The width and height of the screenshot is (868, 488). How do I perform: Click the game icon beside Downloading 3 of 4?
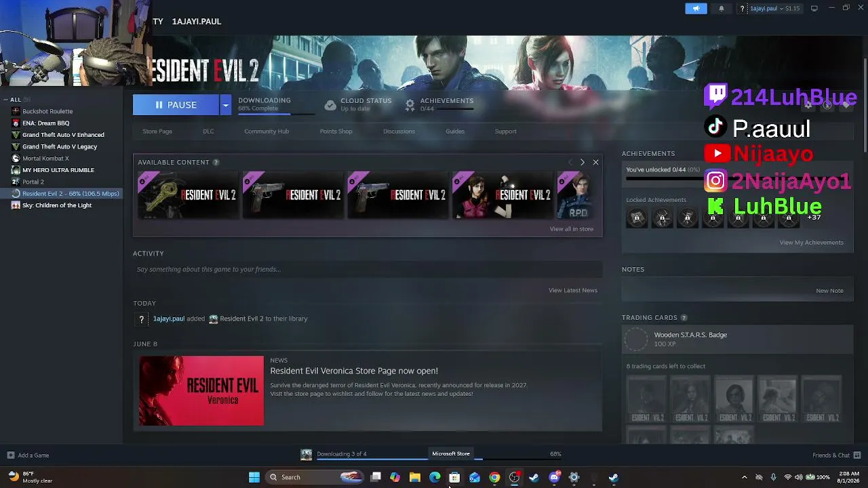[x=307, y=454]
